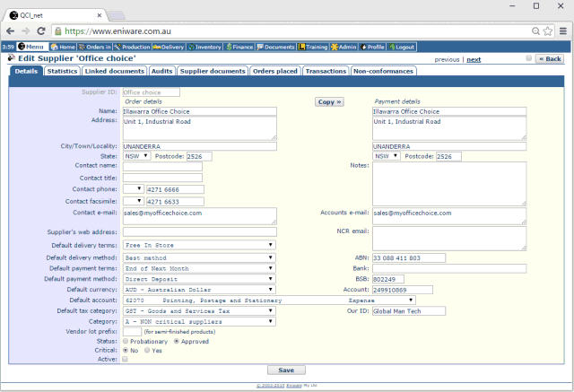The image size is (574, 392).
Task: Open Default delivery method dropdown
Action: 199,257
